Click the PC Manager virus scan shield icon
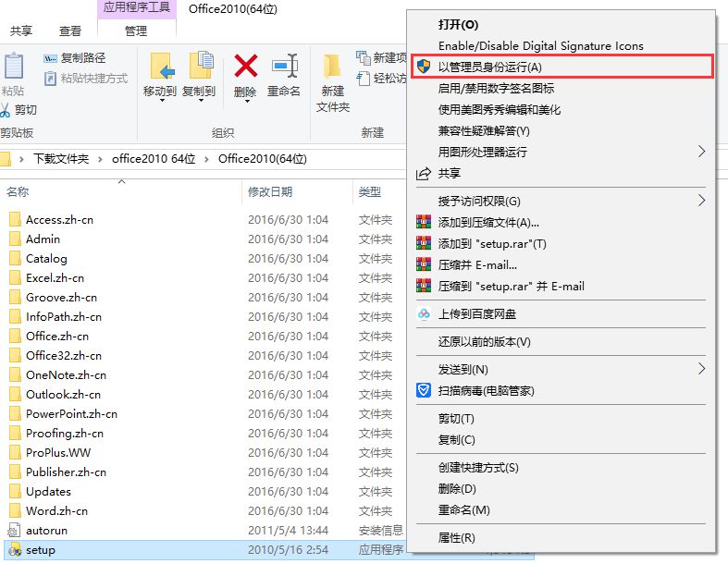Image resolution: width=728 pixels, height=576 pixels. coord(424,390)
